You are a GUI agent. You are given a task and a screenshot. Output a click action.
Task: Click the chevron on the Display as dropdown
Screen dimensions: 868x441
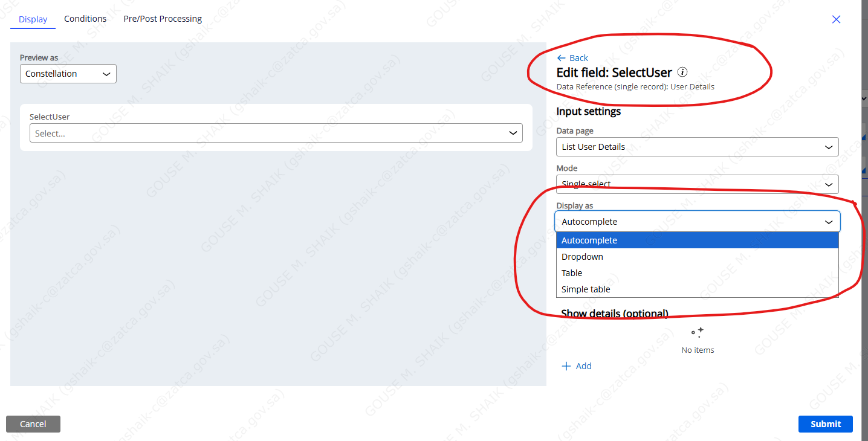(x=829, y=221)
